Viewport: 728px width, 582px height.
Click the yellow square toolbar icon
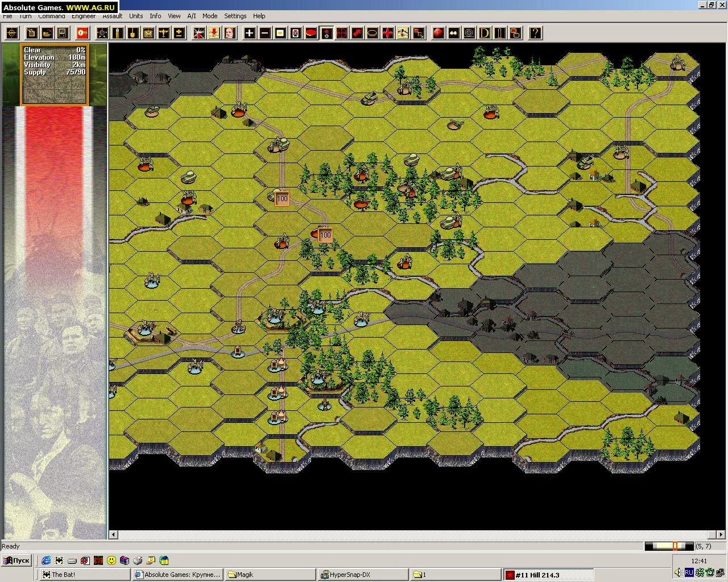tap(280, 33)
